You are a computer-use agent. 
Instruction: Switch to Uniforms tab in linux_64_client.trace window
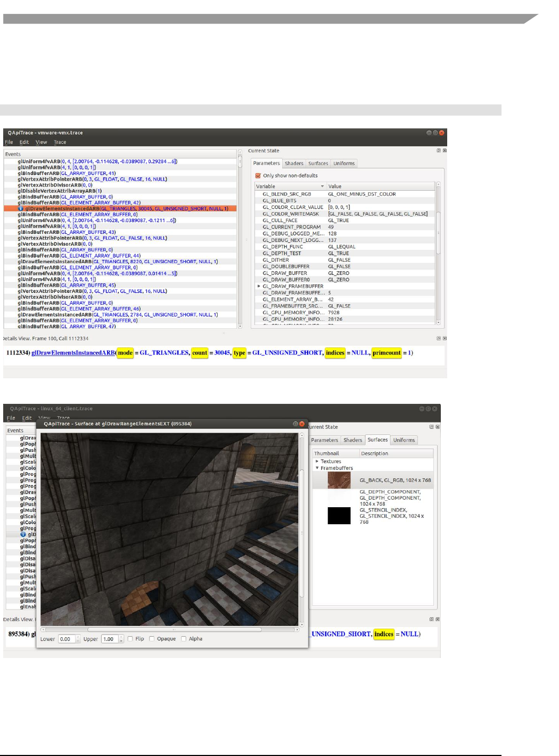pos(404,440)
